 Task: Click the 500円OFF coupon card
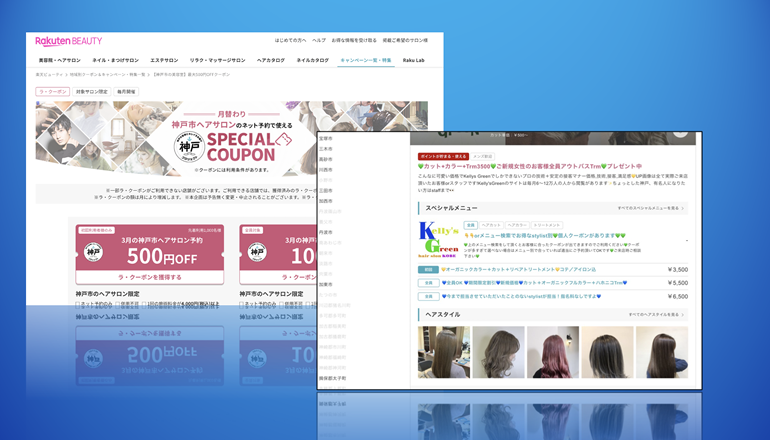tap(150, 254)
